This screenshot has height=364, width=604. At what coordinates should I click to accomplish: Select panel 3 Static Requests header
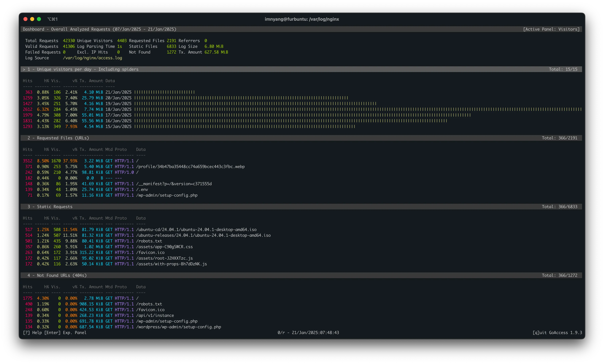click(x=301, y=207)
